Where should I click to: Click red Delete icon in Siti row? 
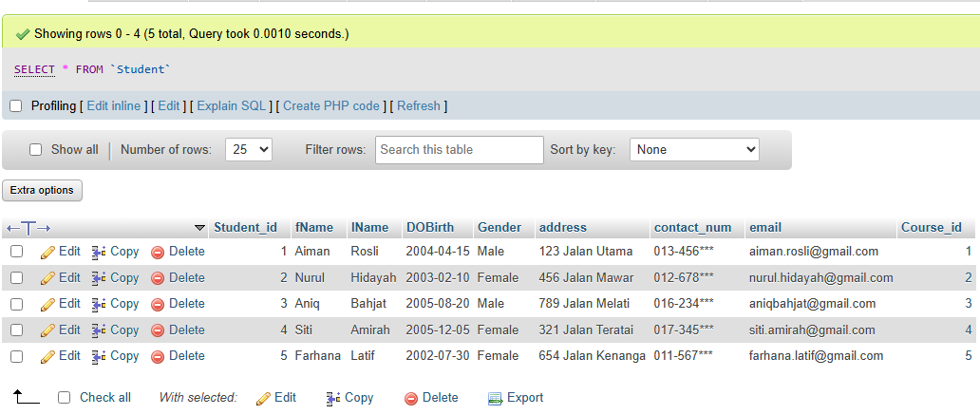(158, 330)
